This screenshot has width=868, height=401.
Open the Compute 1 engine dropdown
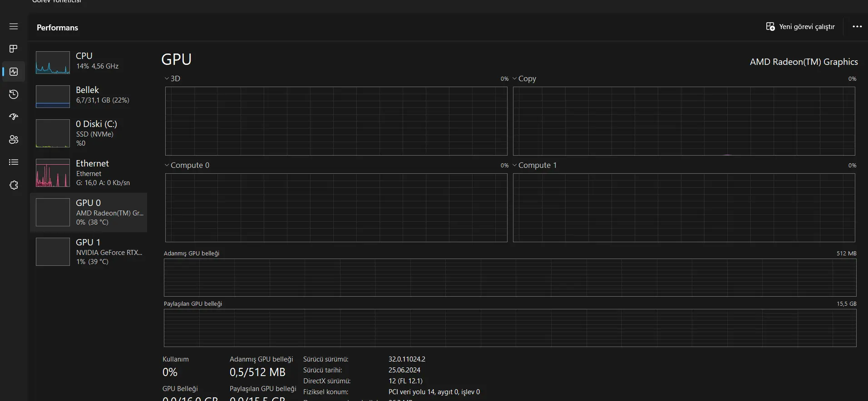coord(534,165)
